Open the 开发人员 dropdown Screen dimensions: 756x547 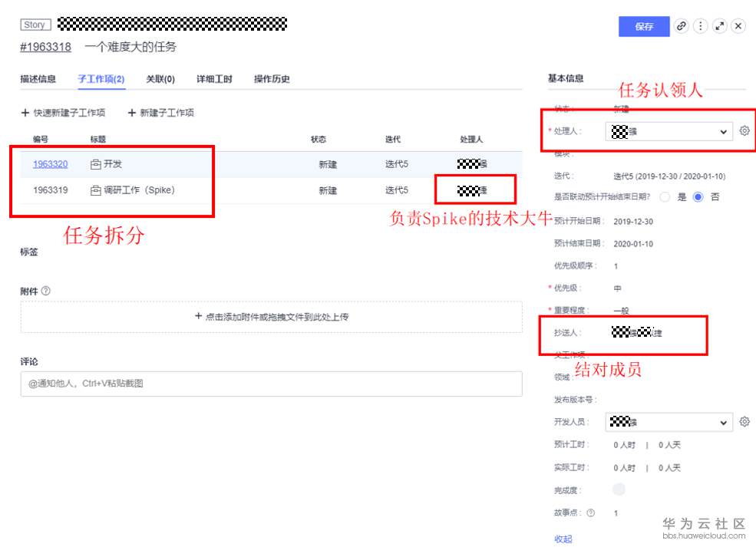coord(669,422)
